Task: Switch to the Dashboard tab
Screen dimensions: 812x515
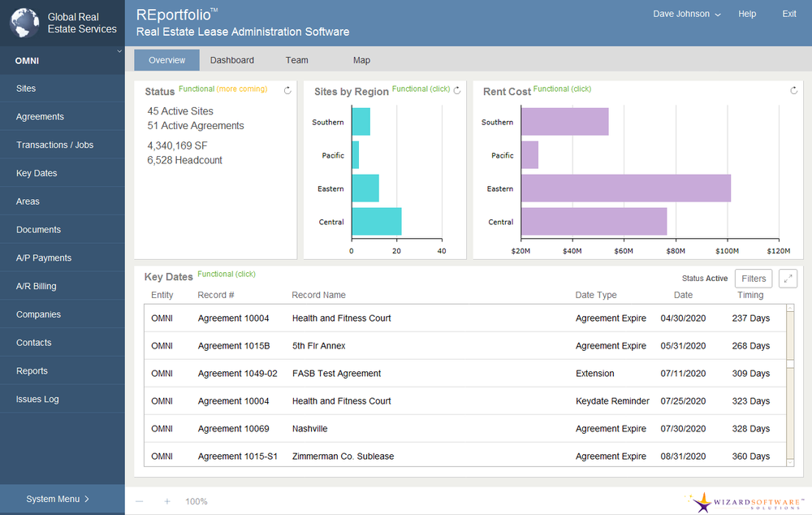Action: [x=231, y=59]
